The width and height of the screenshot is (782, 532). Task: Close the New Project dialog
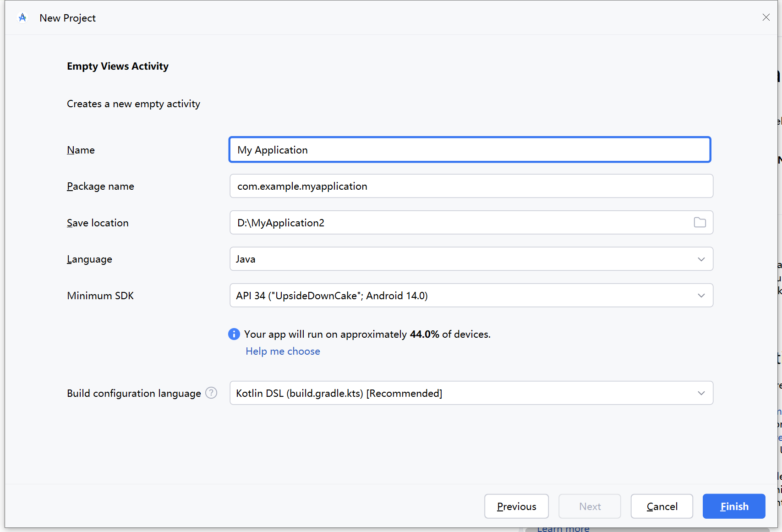(x=766, y=17)
